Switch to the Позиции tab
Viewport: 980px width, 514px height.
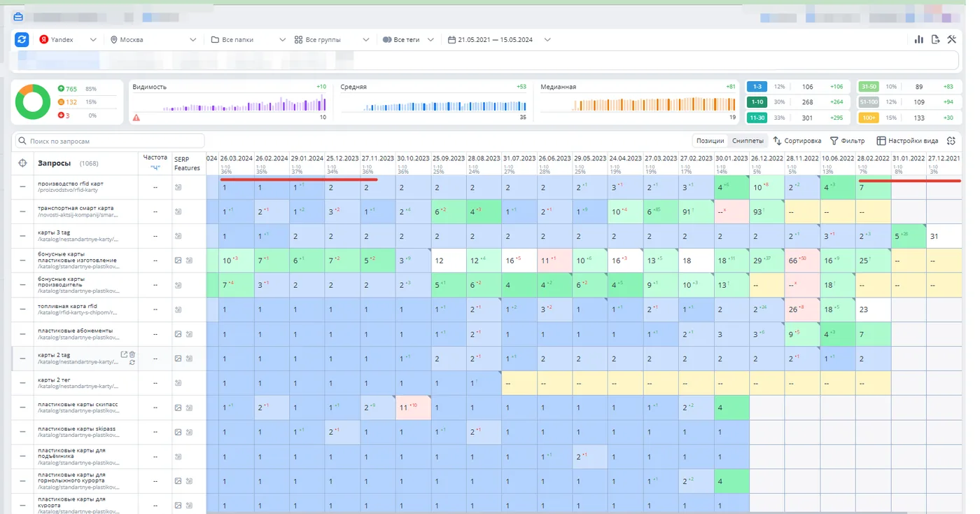pos(710,141)
